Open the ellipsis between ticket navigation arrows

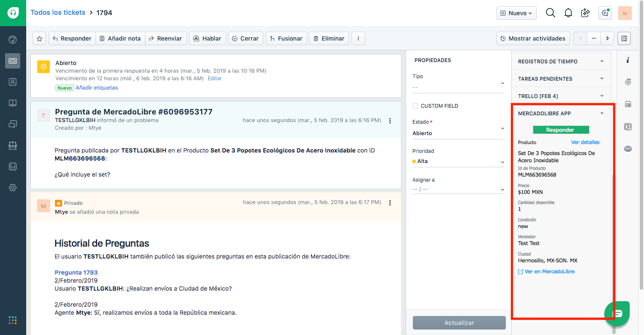click(594, 38)
